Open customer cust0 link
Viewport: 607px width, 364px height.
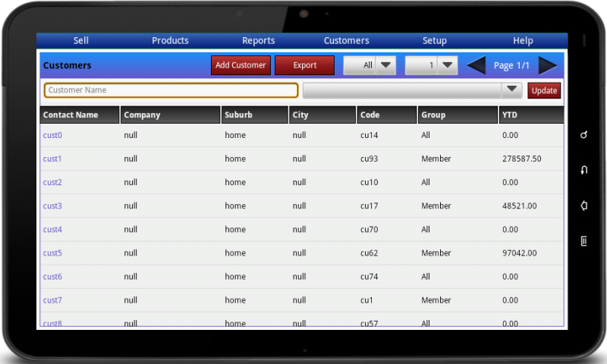52,135
